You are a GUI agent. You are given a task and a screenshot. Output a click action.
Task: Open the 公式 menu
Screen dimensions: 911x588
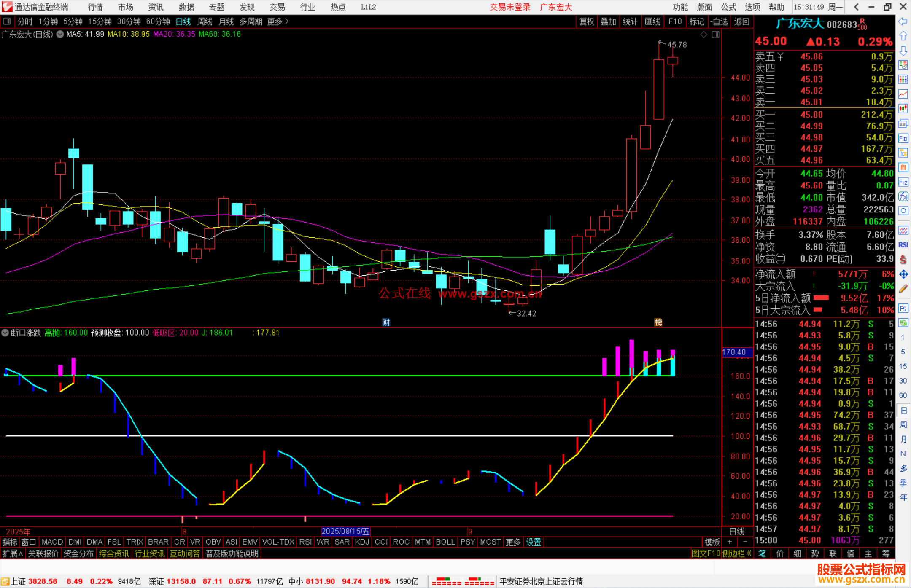click(x=728, y=7)
